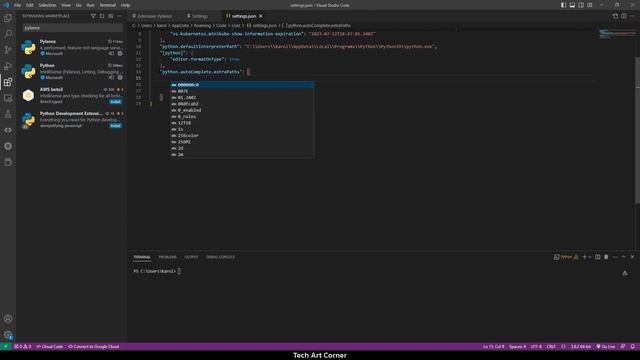Viewport: 640px width, 360px height.
Task: Click the Pylance extension manage gear
Action: [x=120, y=53]
